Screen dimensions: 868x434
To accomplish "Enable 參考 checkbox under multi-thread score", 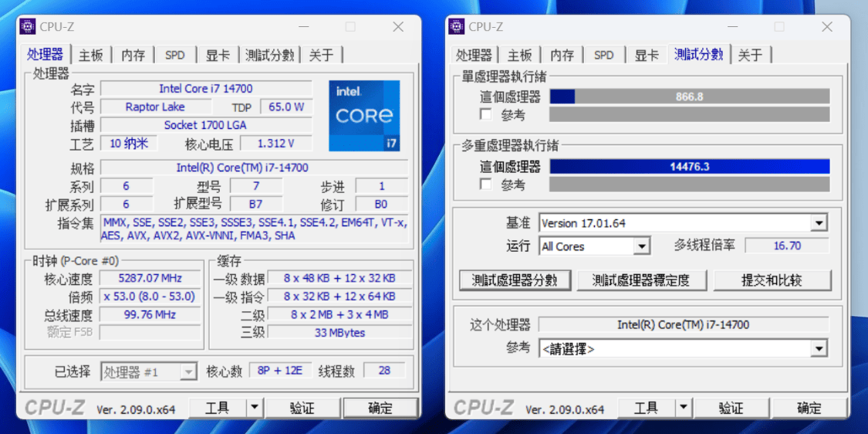I will 486,184.
